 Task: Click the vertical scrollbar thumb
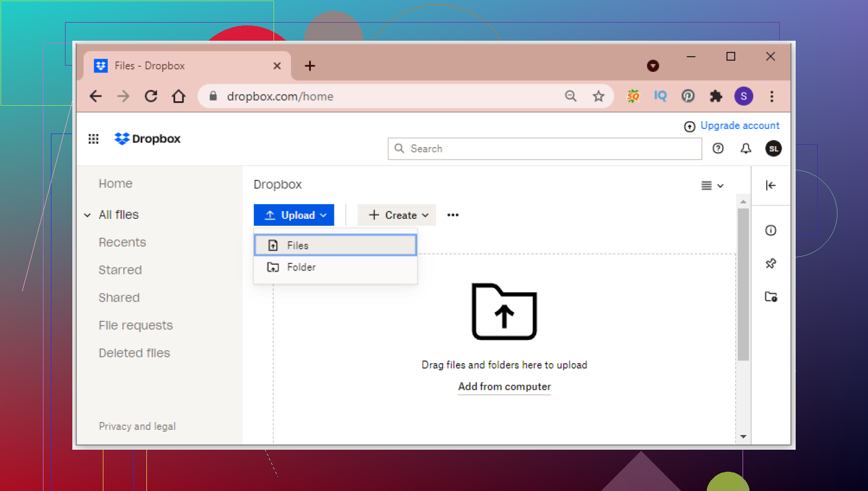743,284
